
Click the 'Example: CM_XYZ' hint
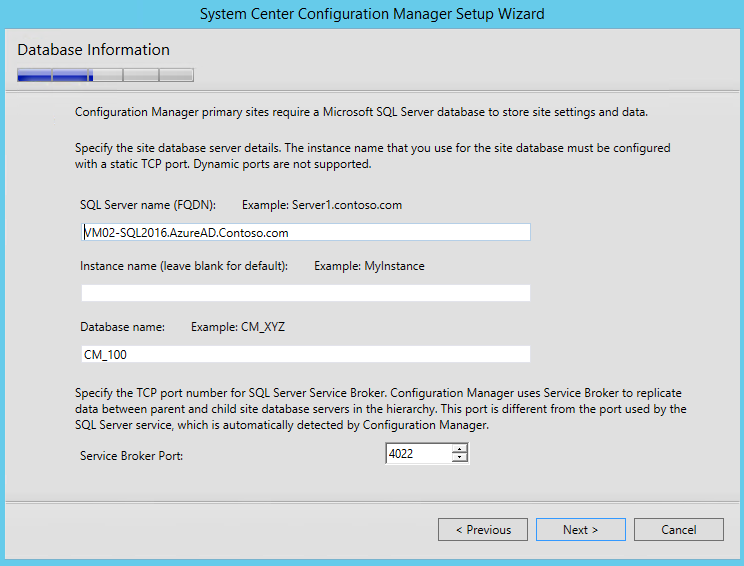[238, 327]
